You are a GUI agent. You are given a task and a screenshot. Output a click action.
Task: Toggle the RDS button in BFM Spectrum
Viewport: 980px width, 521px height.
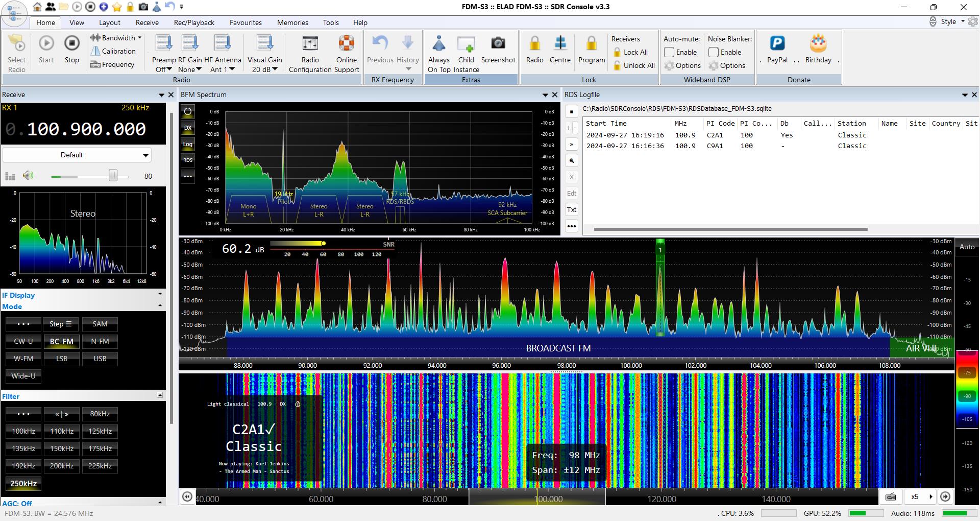[x=188, y=160]
